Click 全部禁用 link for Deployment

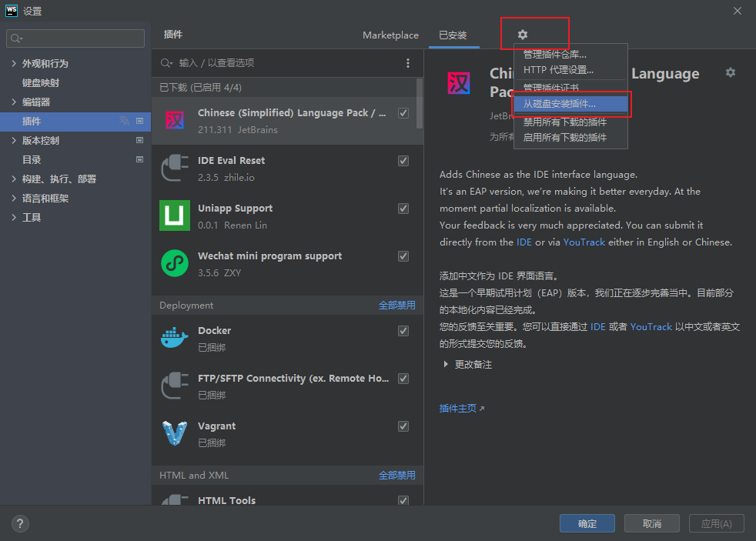pyautogui.click(x=396, y=305)
